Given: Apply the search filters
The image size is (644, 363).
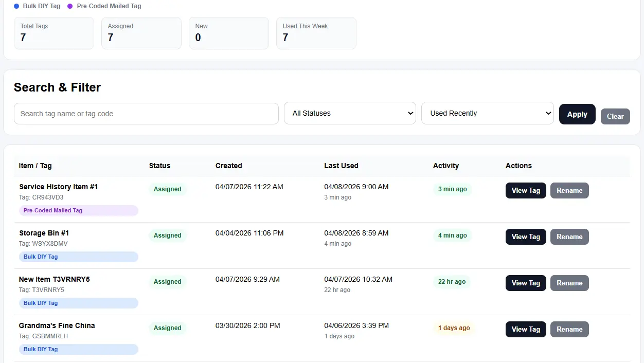Looking at the screenshot, I should click(x=577, y=114).
